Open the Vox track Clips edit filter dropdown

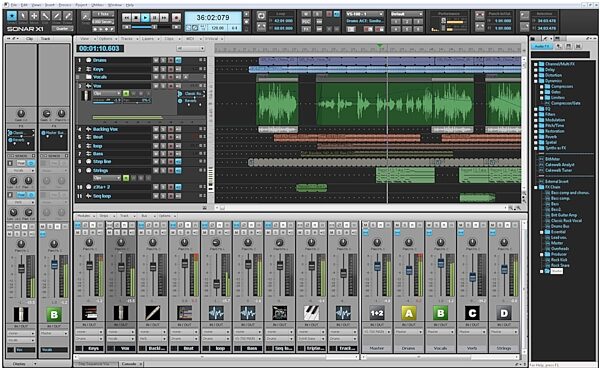107,93
